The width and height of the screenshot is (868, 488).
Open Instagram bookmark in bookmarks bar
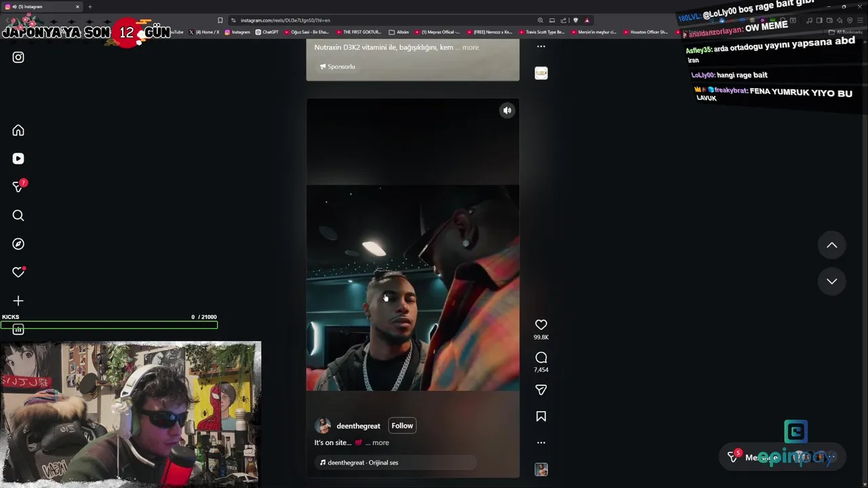pyautogui.click(x=237, y=32)
